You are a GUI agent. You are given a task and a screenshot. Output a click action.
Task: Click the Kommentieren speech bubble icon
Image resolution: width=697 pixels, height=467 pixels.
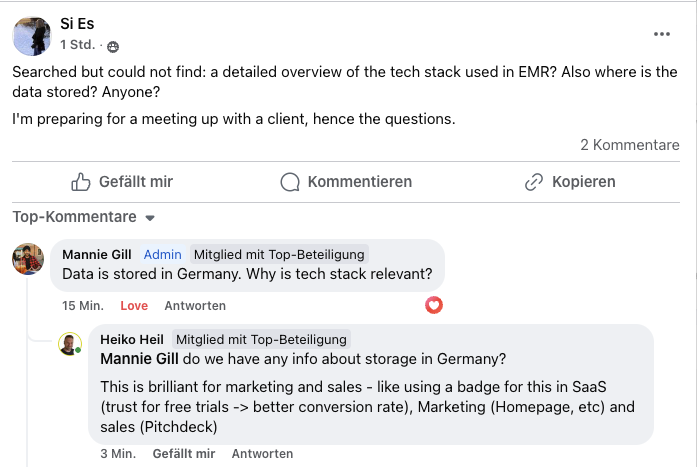[290, 182]
